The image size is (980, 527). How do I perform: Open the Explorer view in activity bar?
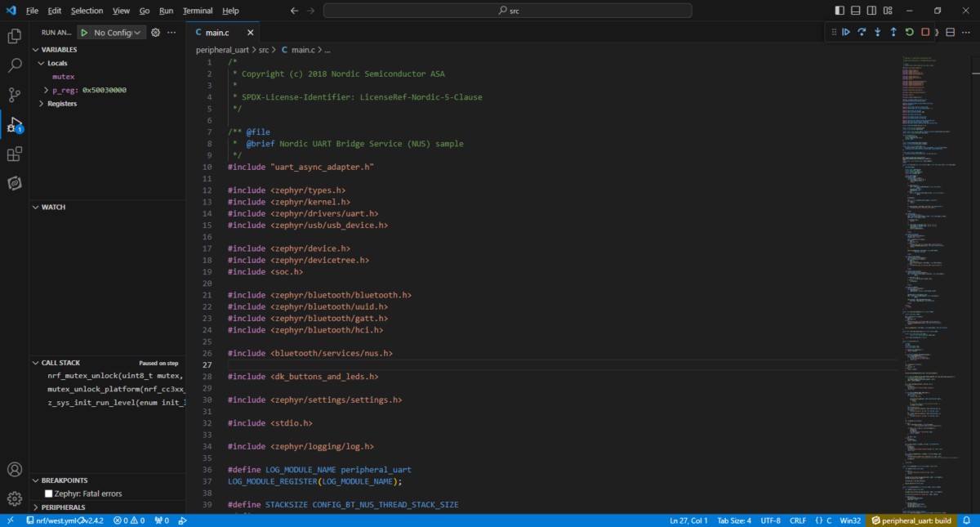pyautogui.click(x=15, y=36)
